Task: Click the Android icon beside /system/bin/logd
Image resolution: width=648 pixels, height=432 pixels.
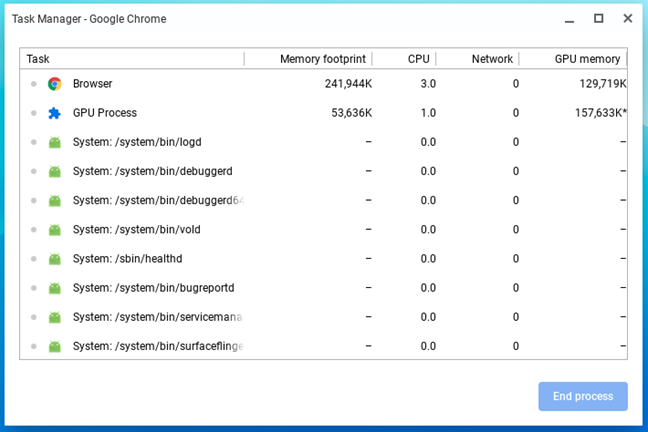Action: tap(55, 142)
